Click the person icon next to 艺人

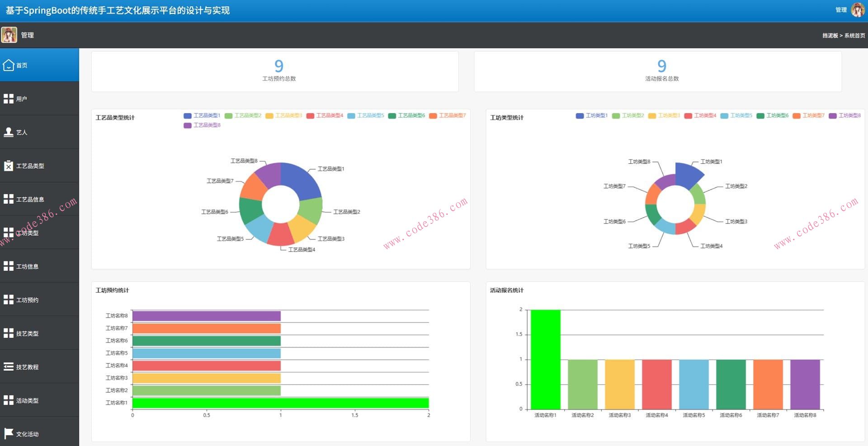[x=9, y=132]
